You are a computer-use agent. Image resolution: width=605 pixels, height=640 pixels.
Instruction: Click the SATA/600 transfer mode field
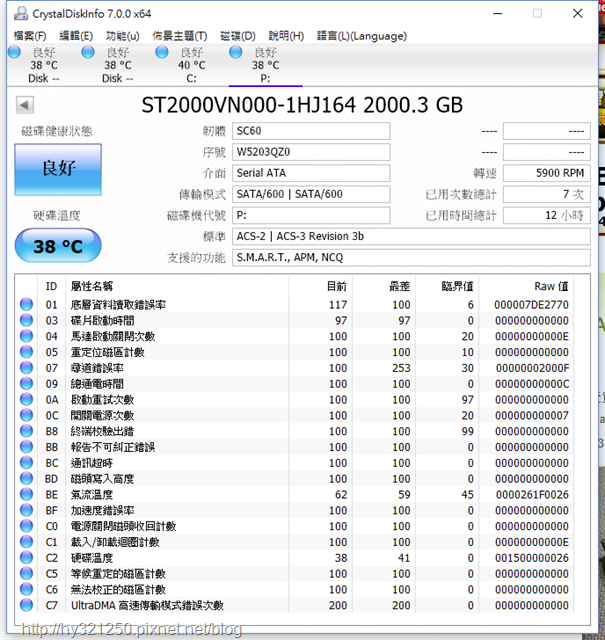tap(311, 194)
